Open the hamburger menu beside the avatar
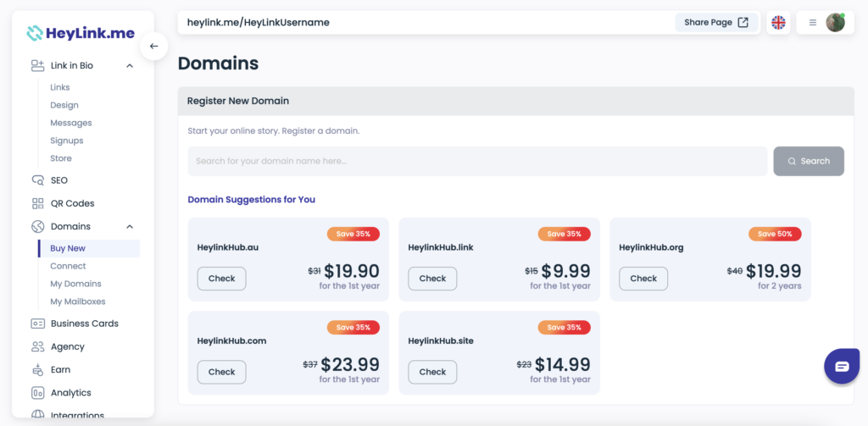 [x=813, y=23]
